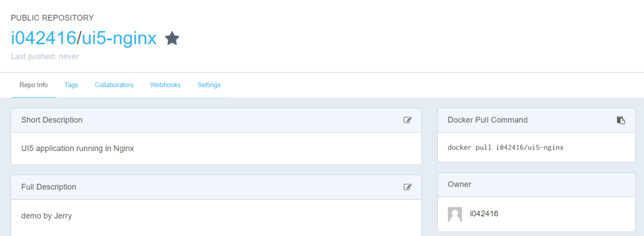
Task: Click the PUBLIC REPOSITORY label
Action: click(52, 18)
